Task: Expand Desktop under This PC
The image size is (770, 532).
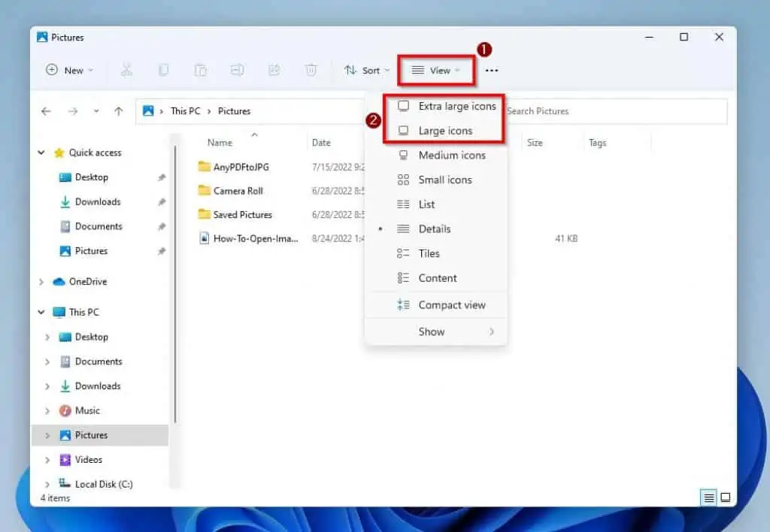Action: coord(47,337)
